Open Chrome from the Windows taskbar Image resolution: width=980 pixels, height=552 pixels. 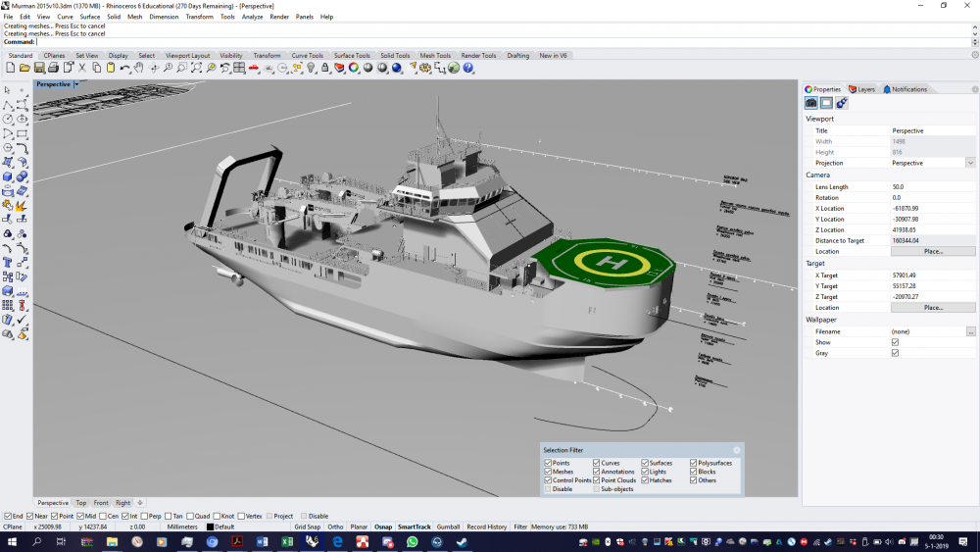coord(213,541)
